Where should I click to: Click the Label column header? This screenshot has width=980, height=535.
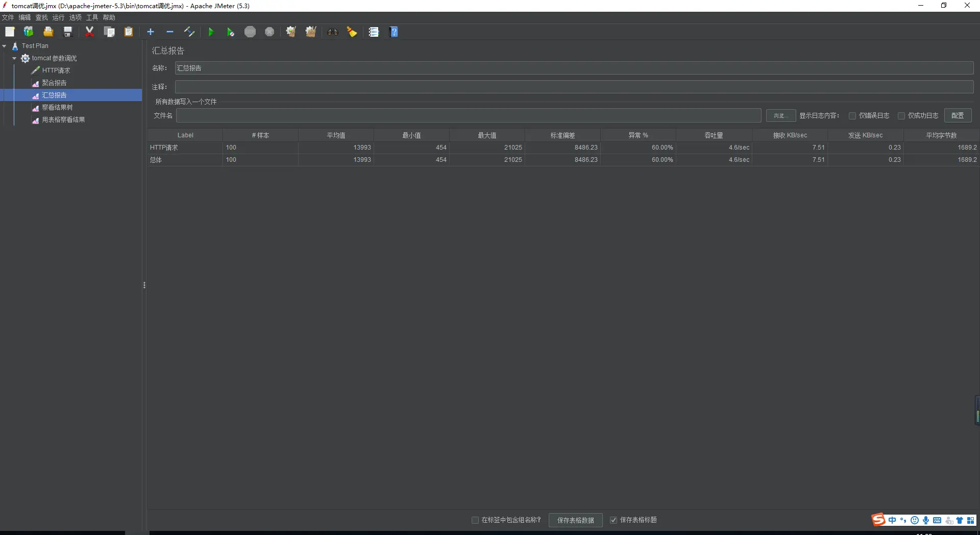point(185,135)
